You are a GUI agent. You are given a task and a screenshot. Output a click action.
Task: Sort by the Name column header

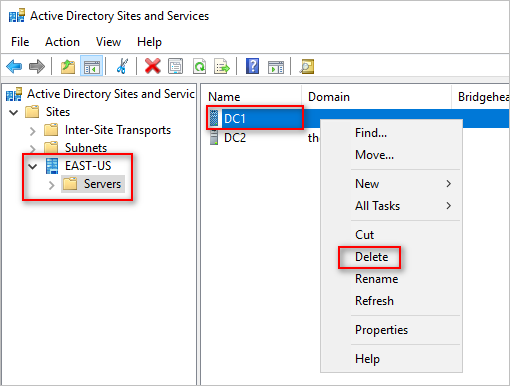[x=252, y=97]
